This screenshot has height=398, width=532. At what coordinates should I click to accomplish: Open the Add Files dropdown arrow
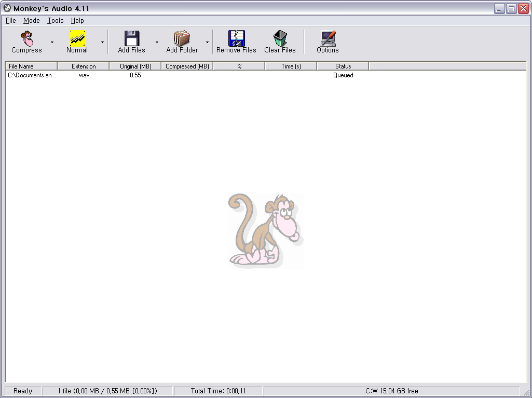(157, 42)
